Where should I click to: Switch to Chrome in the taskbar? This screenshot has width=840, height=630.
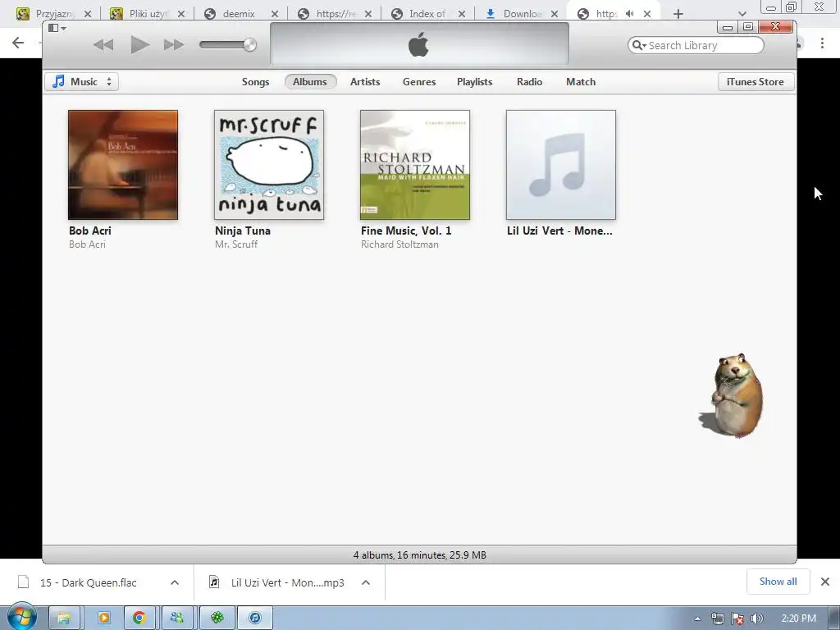tap(139, 619)
